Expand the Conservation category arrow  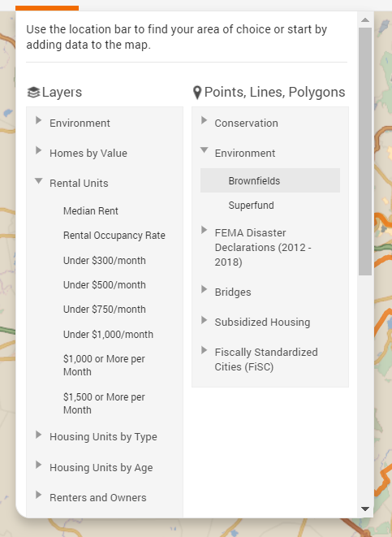coord(205,120)
